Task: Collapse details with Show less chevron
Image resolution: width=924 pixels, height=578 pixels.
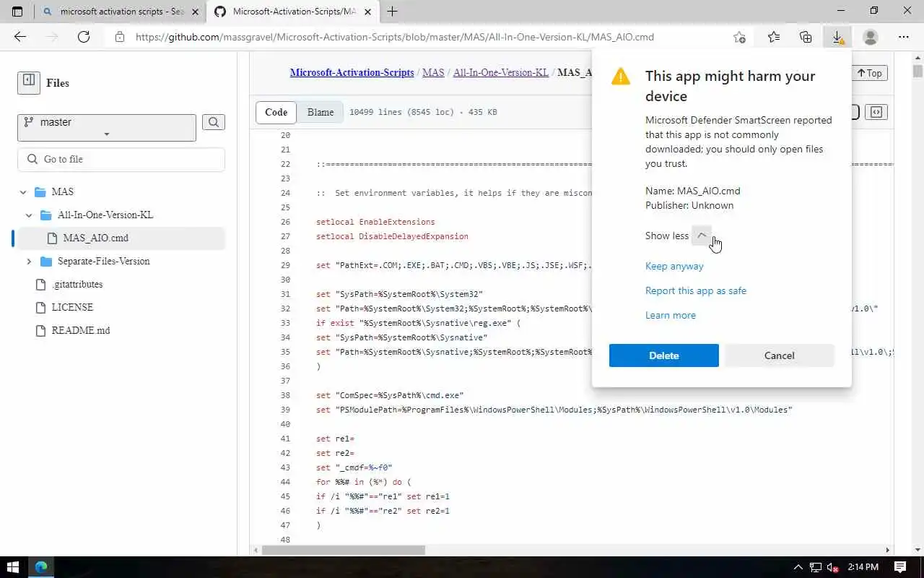Action: [702, 236]
